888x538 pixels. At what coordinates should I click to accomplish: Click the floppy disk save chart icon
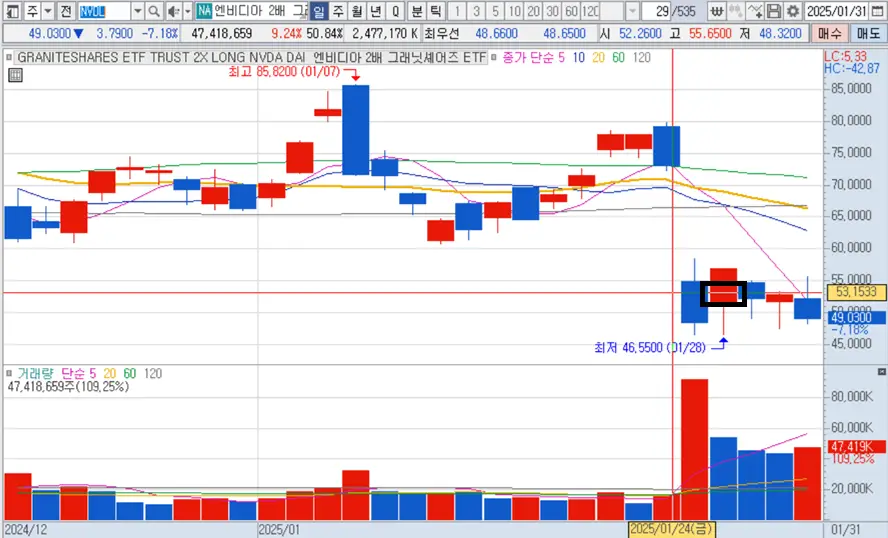point(774,11)
